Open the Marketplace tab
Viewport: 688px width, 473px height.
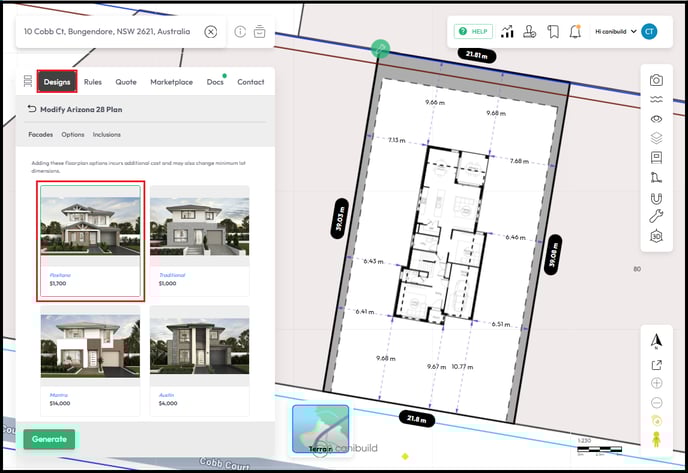pyautogui.click(x=172, y=82)
